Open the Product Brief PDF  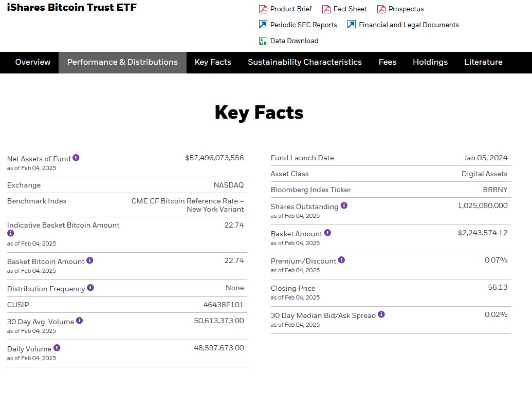(290, 9)
